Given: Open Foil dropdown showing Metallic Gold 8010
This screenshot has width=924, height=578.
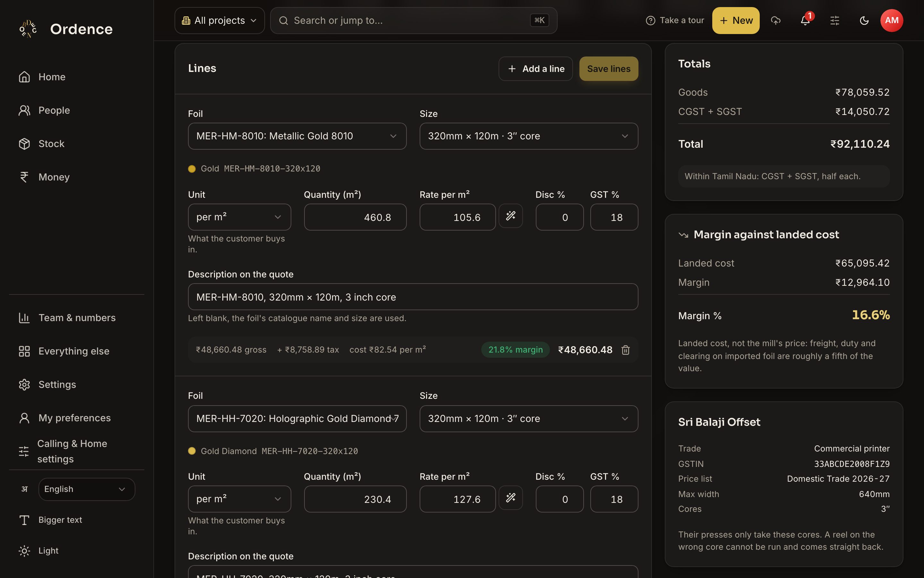Looking at the screenshot, I should (x=297, y=136).
